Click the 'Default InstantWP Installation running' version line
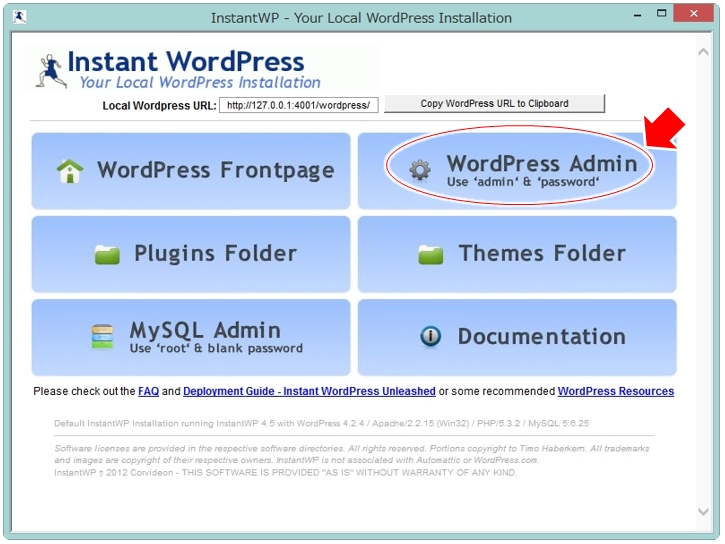725x544 pixels. click(321, 423)
